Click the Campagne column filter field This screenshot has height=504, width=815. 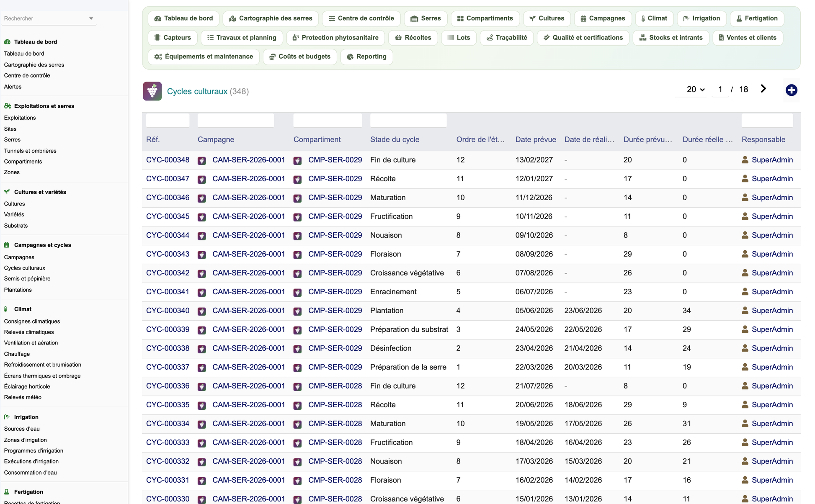click(x=236, y=120)
